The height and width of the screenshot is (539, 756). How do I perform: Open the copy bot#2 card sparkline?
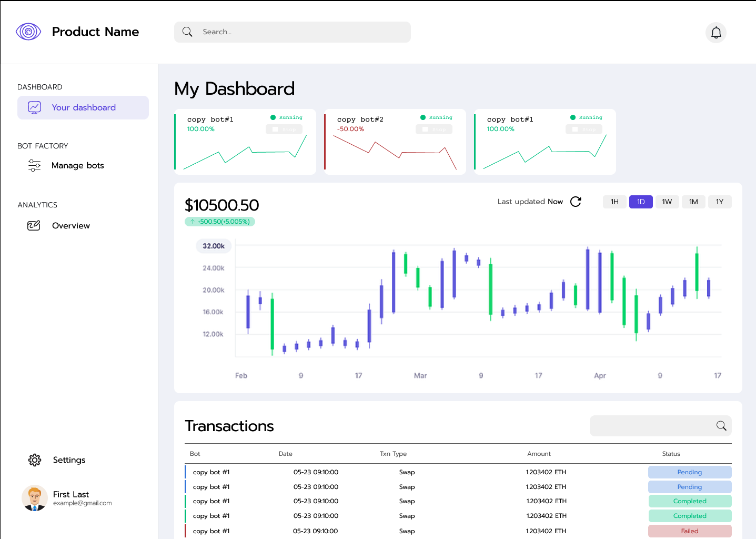[x=395, y=152]
